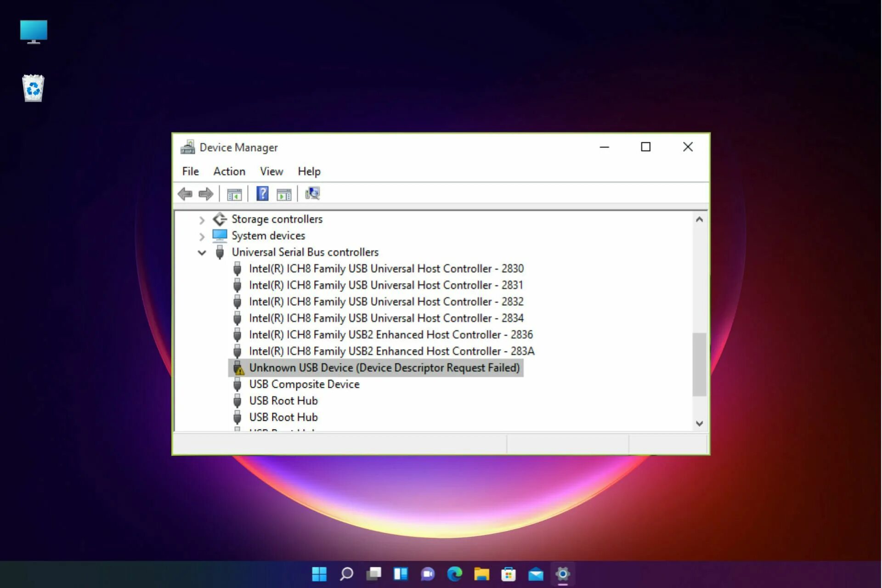Image resolution: width=882 pixels, height=588 pixels.
Task: Open the Help menu
Action: (309, 171)
